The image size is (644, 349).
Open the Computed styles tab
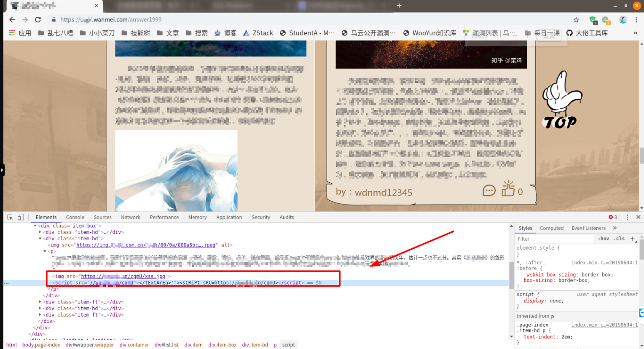pyautogui.click(x=552, y=228)
